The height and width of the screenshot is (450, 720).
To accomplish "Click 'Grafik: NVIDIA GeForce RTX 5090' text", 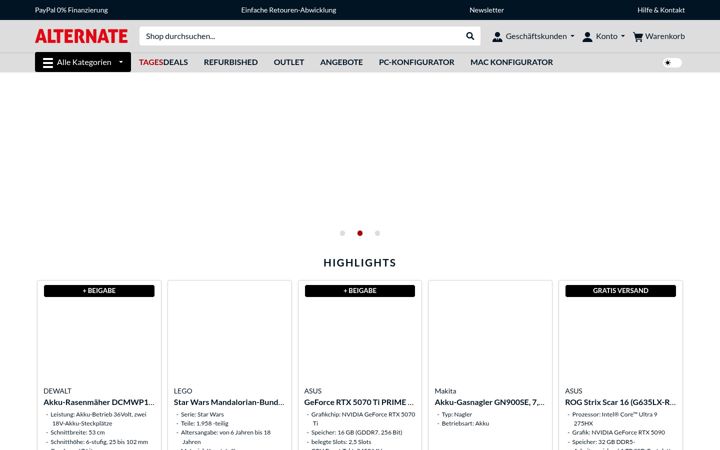I will (x=618, y=433).
